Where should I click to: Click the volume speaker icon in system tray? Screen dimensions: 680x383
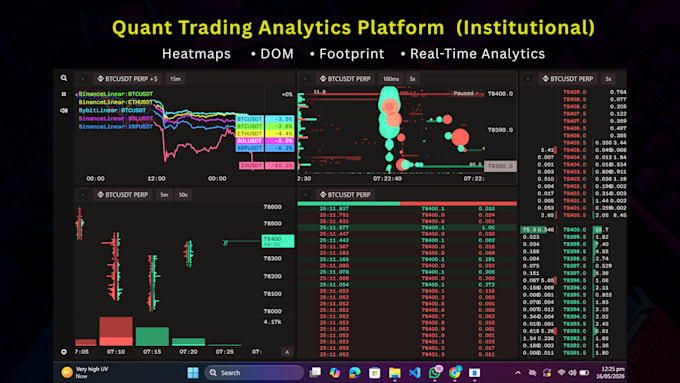coord(572,373)
